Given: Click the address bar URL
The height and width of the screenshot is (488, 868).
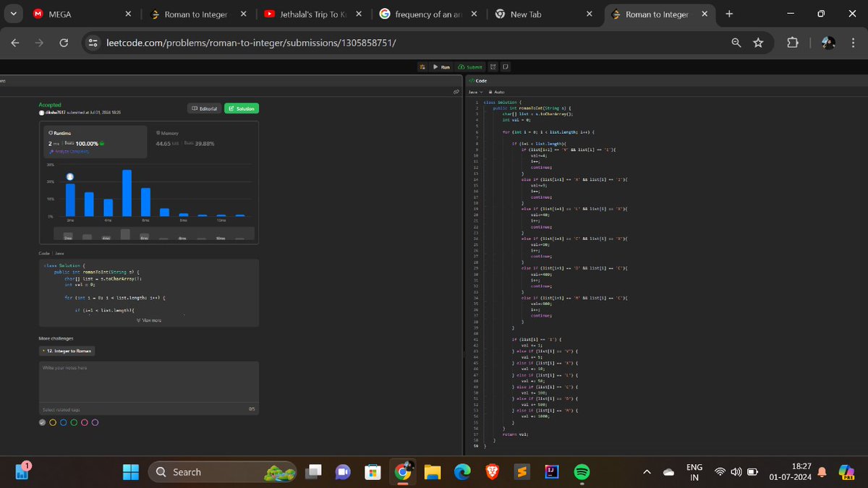Looking at the screenshot, I should pos(252,43).
